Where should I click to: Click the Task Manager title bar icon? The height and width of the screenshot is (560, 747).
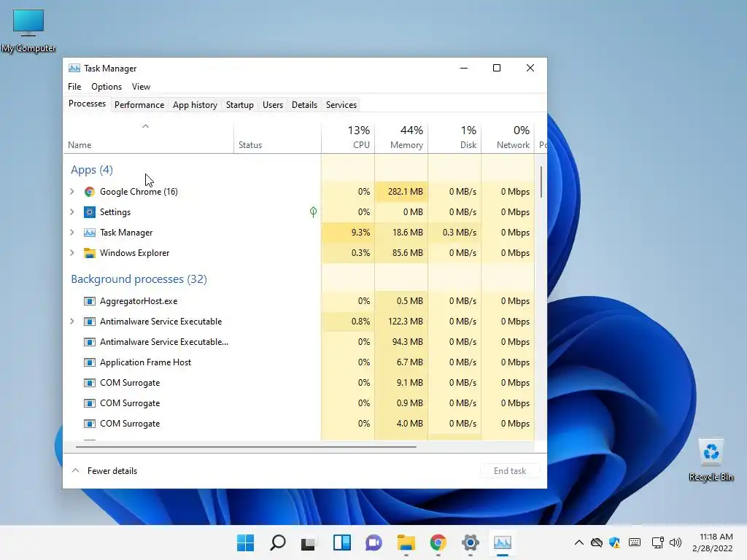[74, 68]
